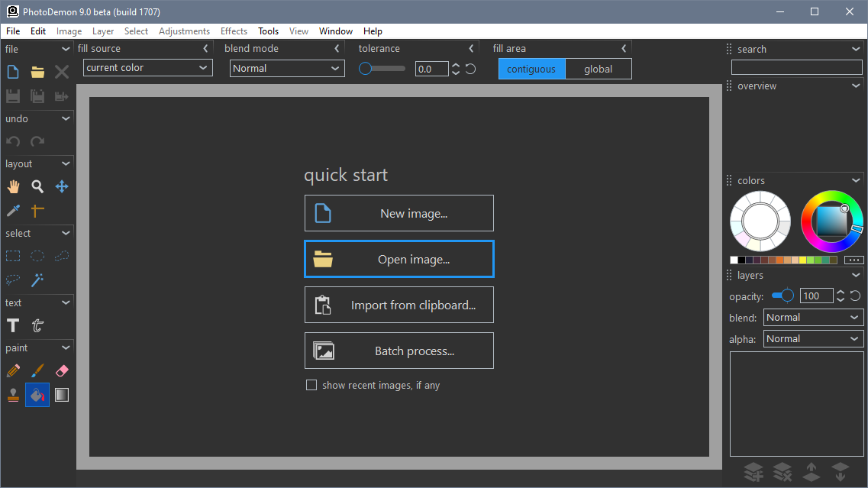Select the Eraser tool
Image resolution: width=868 pixels, height=488 pixels.
click(62, 370)
